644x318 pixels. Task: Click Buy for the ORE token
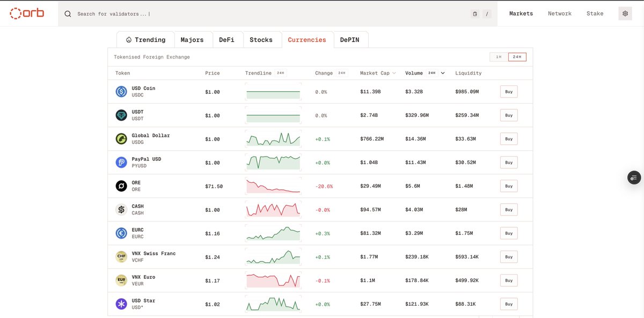tap(508, 186)
